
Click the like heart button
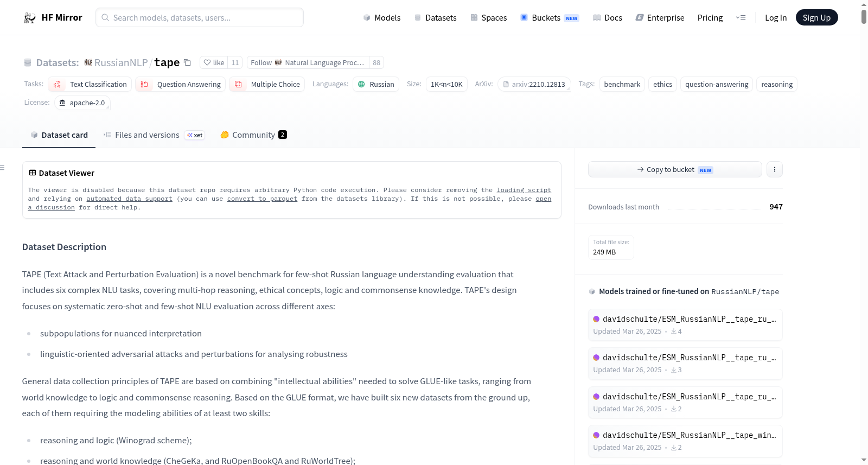coord(214,62)
